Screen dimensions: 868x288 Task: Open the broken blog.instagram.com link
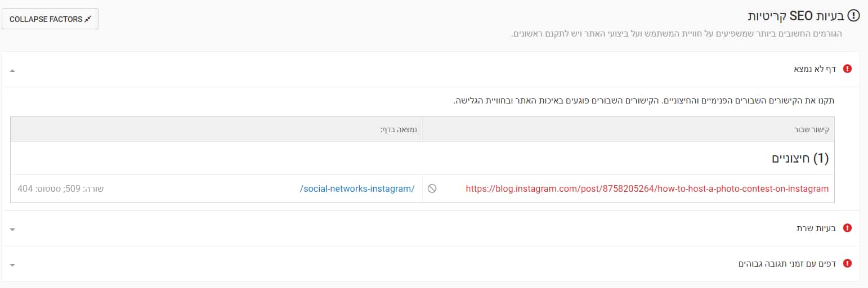pos(647,189)
